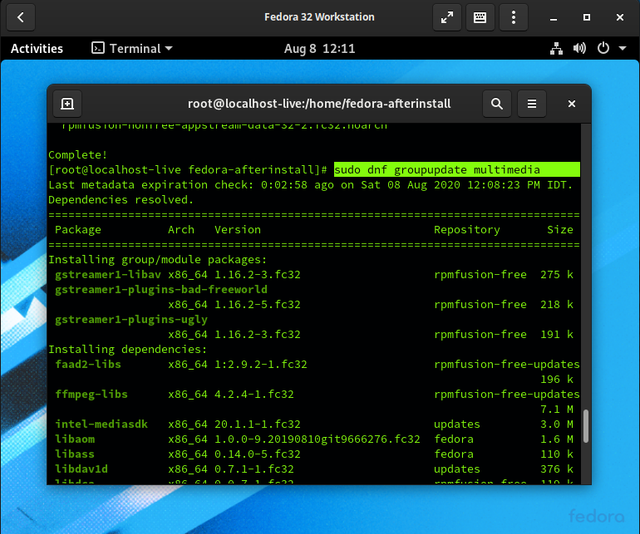The image size is (640, 534).
Task: Click the Fedora 32 Workstation title
Action: click(x=319, y=17)
